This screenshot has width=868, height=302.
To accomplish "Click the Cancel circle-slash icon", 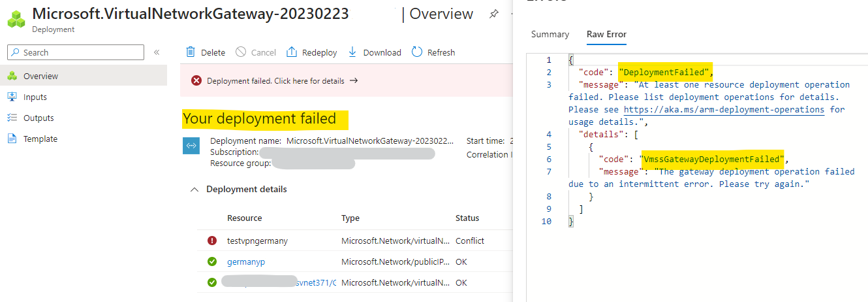I will 241,52.
